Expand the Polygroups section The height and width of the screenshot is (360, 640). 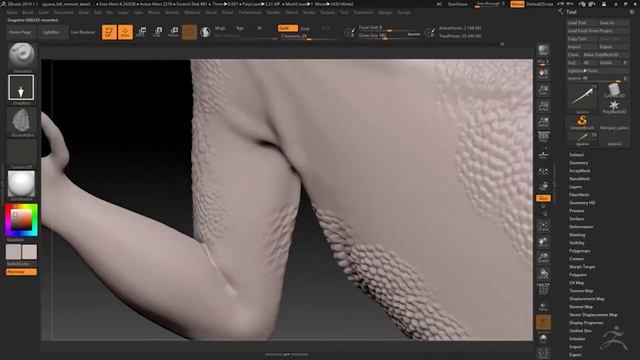tap(579, 251)
